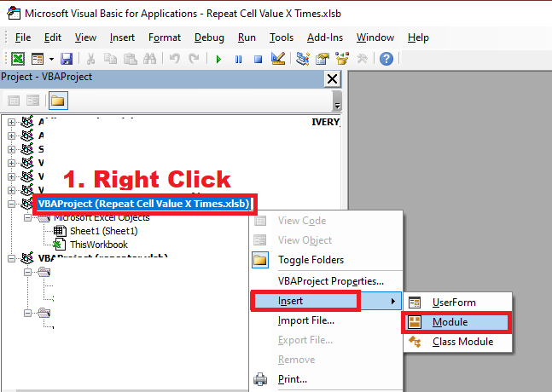
Task: Click the Insert UserForm toolbar icon
Action: (38, 59)
